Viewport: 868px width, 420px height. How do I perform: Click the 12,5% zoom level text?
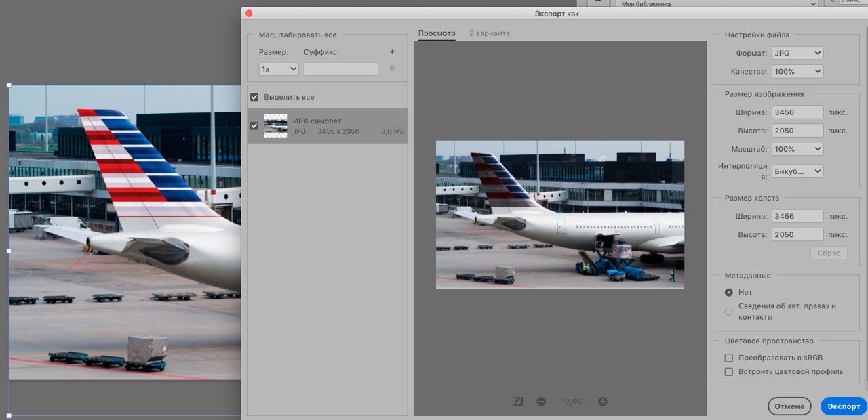pyautogui.click(x=572, y=402)
